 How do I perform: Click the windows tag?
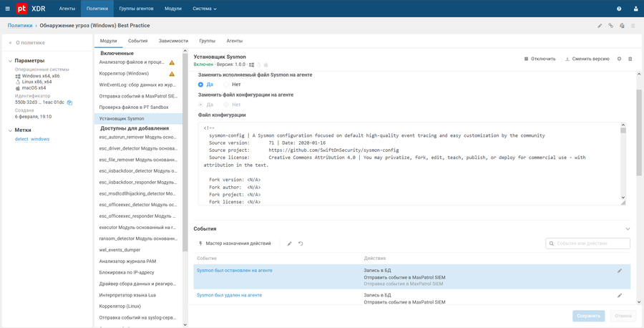pos(40,140)
